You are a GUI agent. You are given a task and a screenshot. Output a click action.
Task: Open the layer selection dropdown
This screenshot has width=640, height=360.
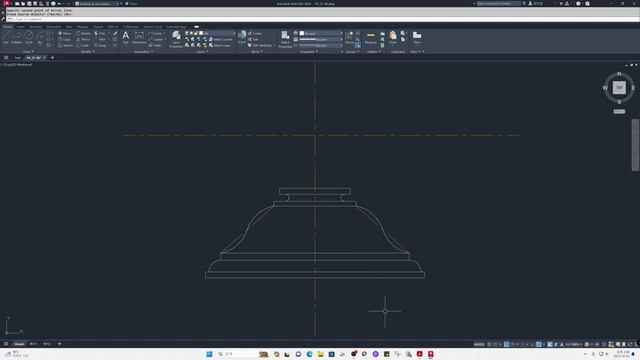point(210,33)
